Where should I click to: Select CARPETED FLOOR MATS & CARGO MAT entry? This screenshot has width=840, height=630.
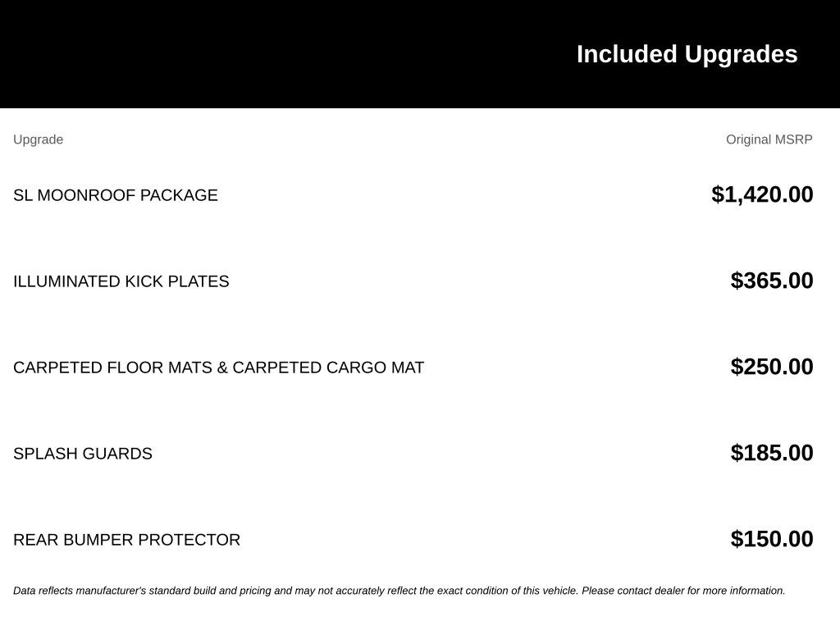(218, 367)
